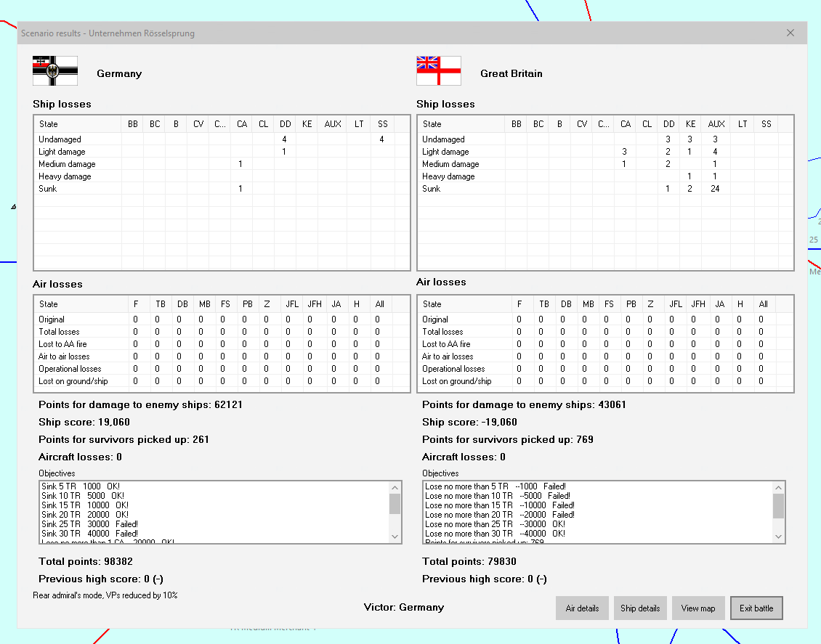Open Ship details
821x644 pixels.
click(640, 608)
